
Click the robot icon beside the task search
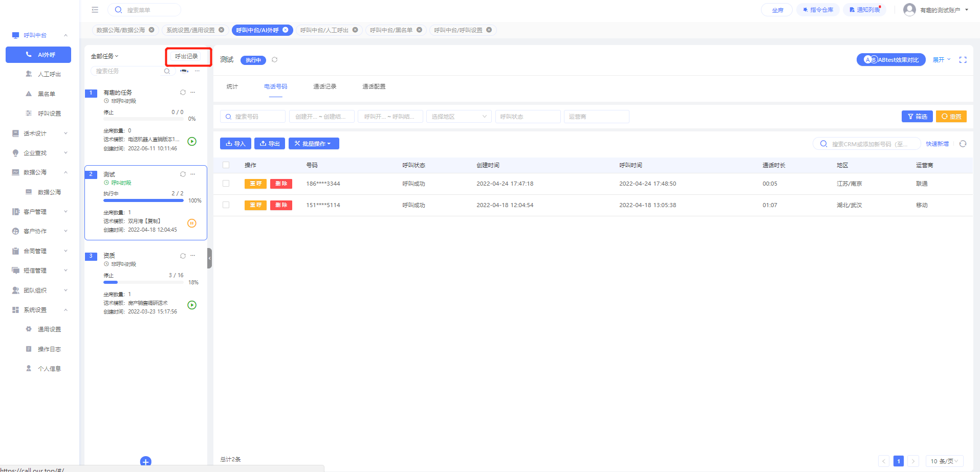tap(184, 71)
